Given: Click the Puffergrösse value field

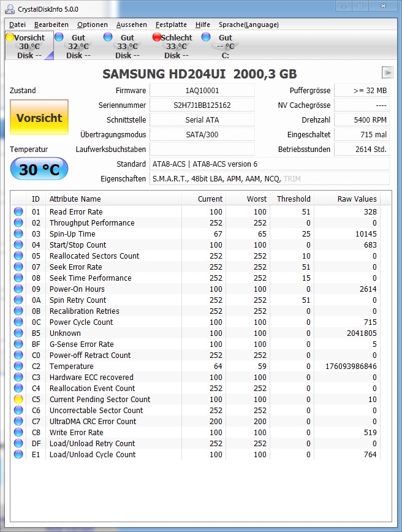Looking at the screenshot, I should tap(362, 91).
